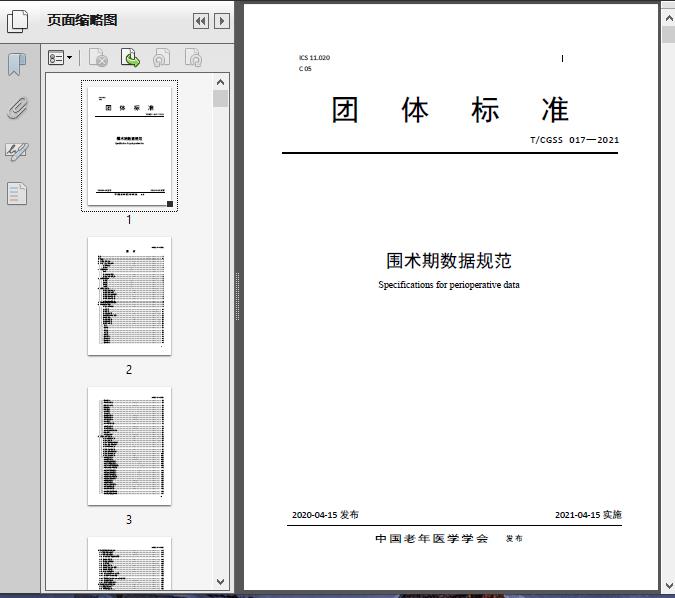The width and height of the screenshot is (675, 598).
Task: Select page 2 thumbnail
Action: point(129,296)
